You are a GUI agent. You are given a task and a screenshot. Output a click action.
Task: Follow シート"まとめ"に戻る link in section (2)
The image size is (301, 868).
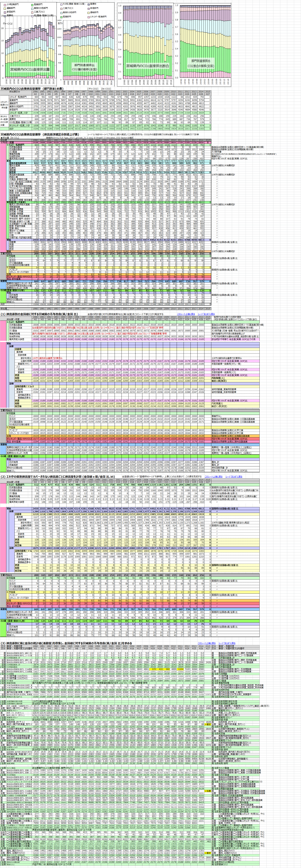[233, 477]
